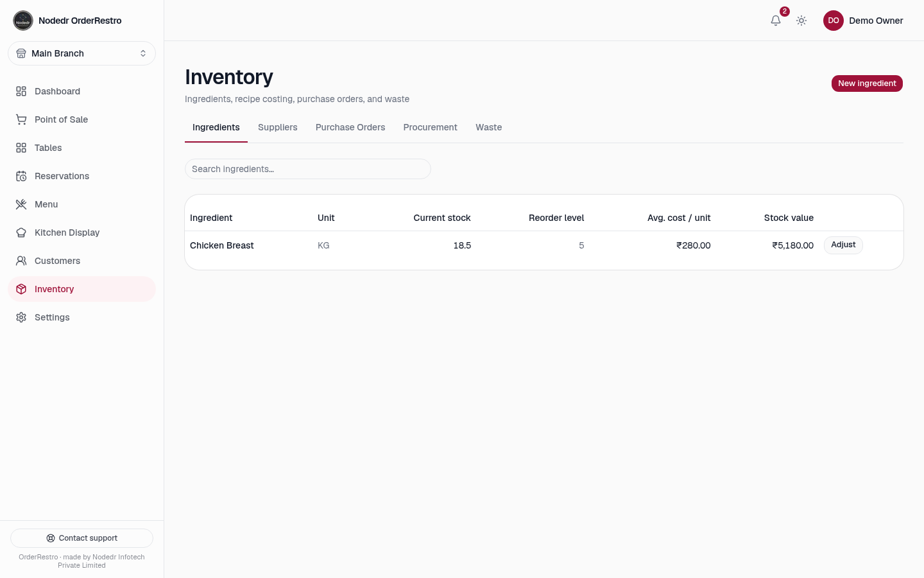
Task: Select the Procurement tab
Action: 431,127
